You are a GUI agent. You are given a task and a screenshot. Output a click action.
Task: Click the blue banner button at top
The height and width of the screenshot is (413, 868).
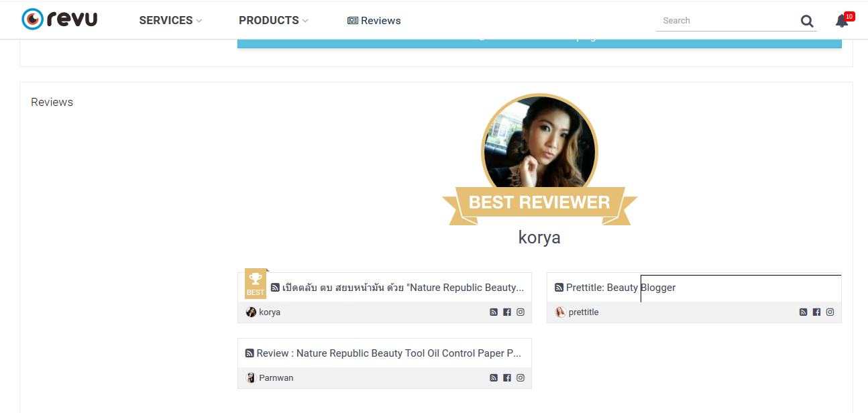539,43
